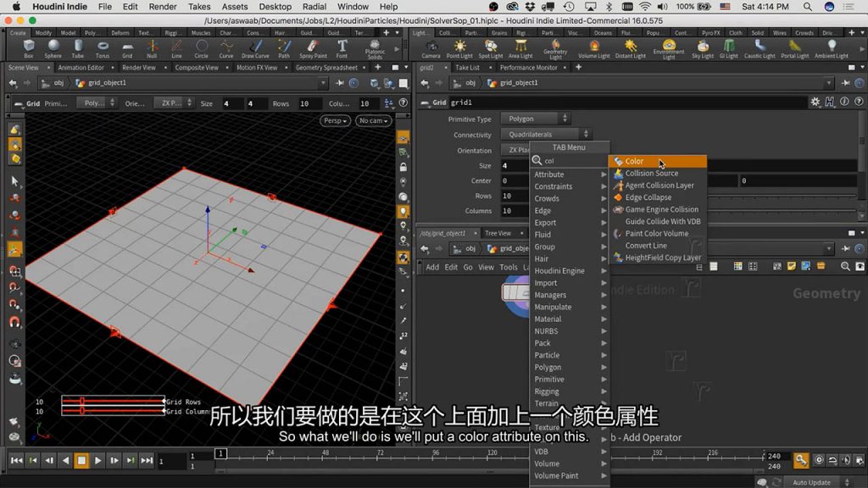This screenshot has height=488, width=868.
Task: Open the Tools menu in network editor
Action: coord(509,267)
